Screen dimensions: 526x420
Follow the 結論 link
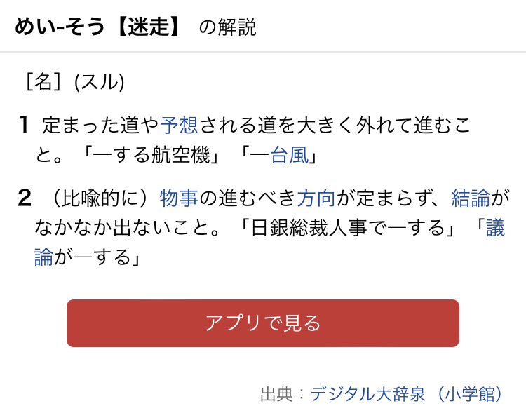pyautogui.click(x=471, y=198)
